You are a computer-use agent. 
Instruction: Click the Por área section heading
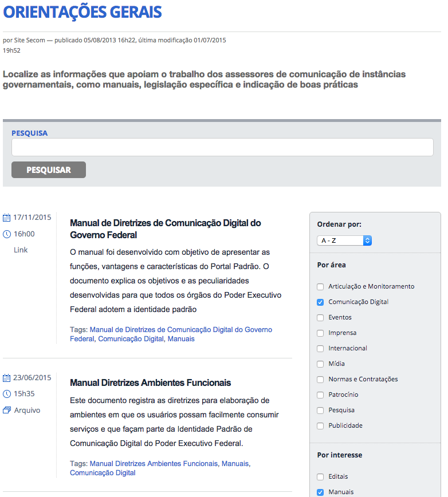331,265
